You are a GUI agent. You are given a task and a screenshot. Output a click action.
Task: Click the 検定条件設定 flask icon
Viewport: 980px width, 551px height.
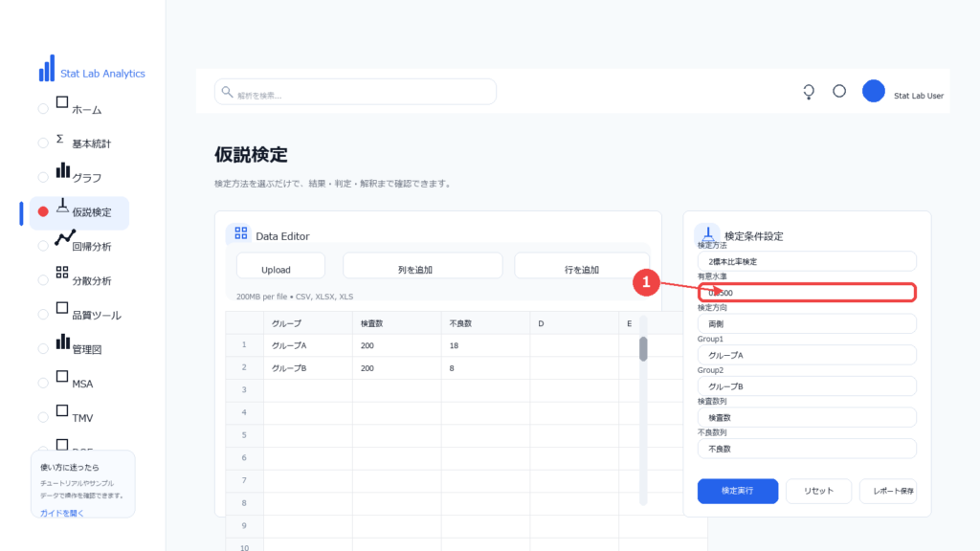click(707, 234)
